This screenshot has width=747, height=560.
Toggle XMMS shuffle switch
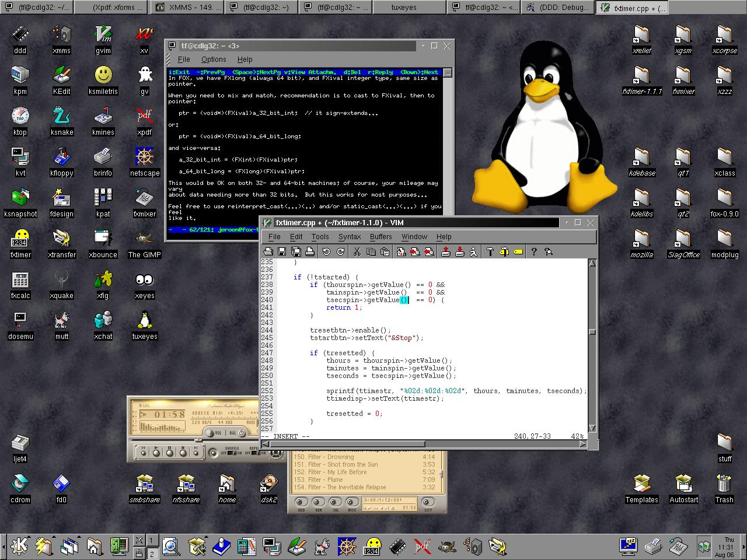coord(232,453)
